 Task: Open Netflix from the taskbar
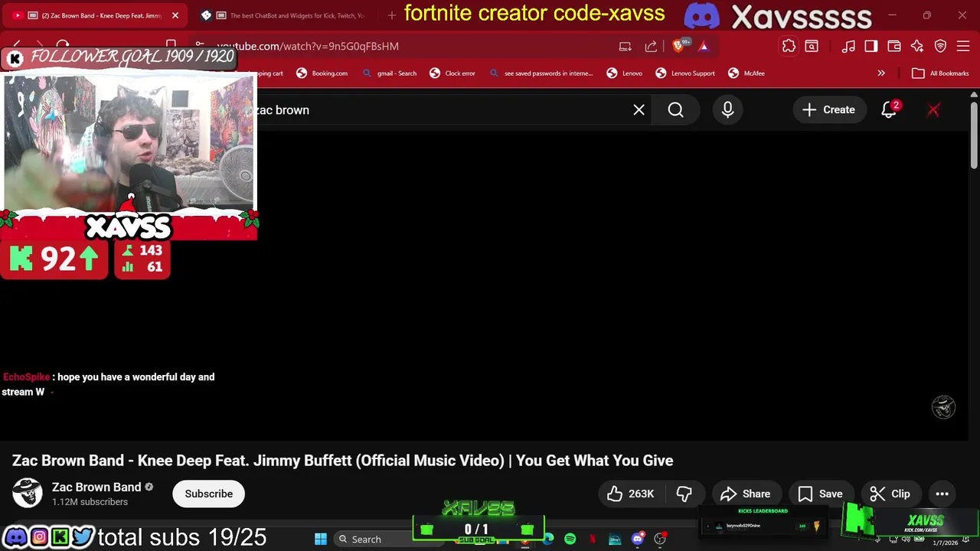[592, 539]
